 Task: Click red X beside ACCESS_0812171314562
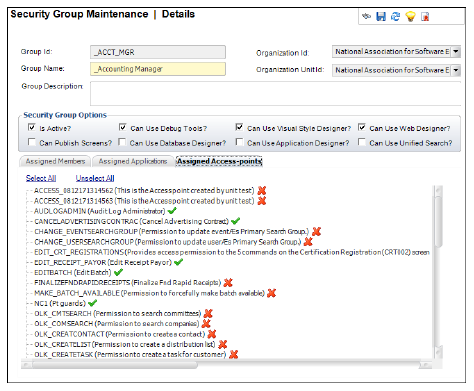pos(262,190)
